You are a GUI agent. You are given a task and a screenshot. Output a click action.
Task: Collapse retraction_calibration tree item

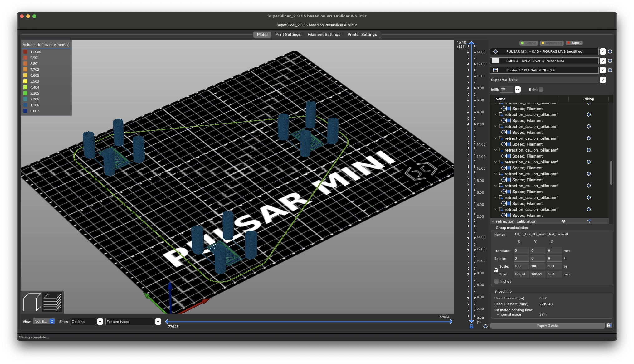point(493,221)
